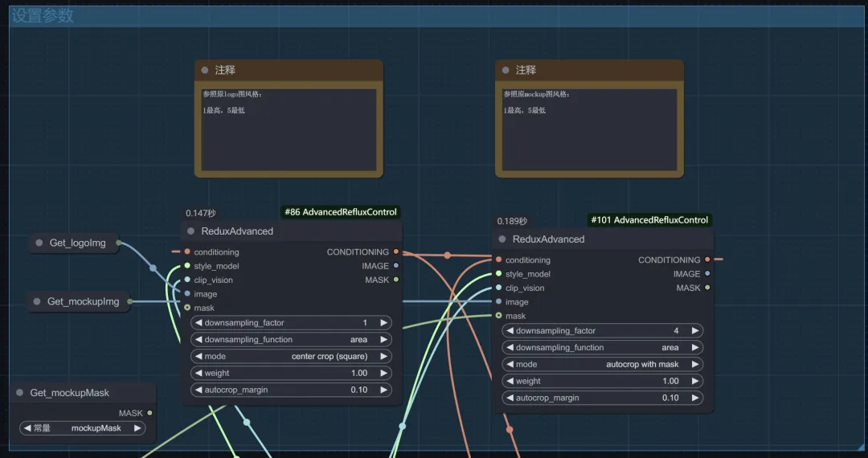The height and width of the screenshot is (458, 868).
Task: Click ReduxAdvanced title of node #101
Action: (x=549, y=239)
